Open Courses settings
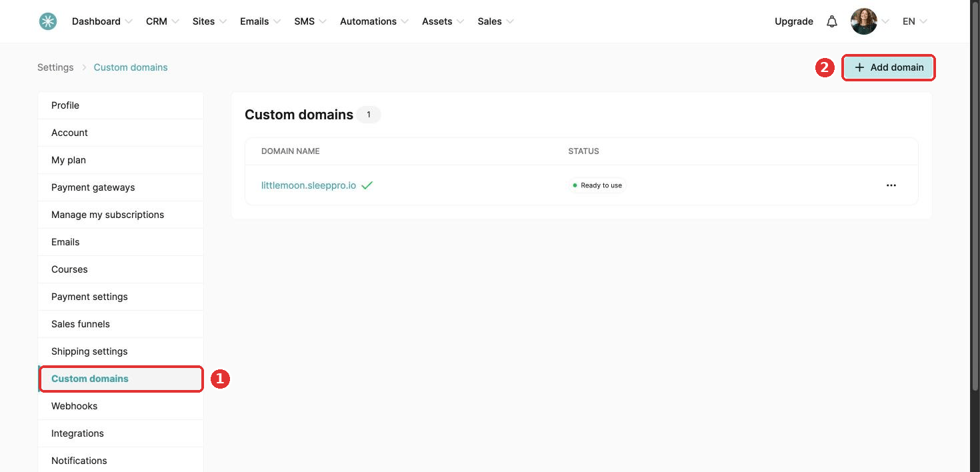980x472 pixels. [x=121, y=269]
